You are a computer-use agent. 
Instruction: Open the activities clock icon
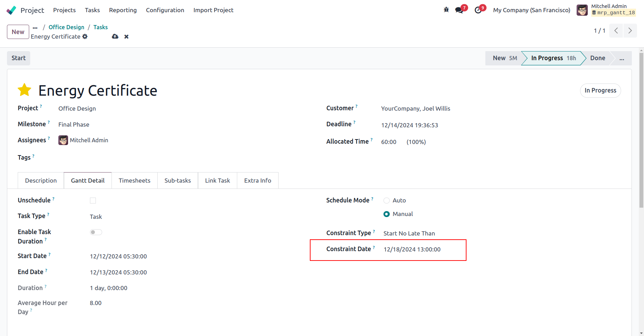(478, 10)
